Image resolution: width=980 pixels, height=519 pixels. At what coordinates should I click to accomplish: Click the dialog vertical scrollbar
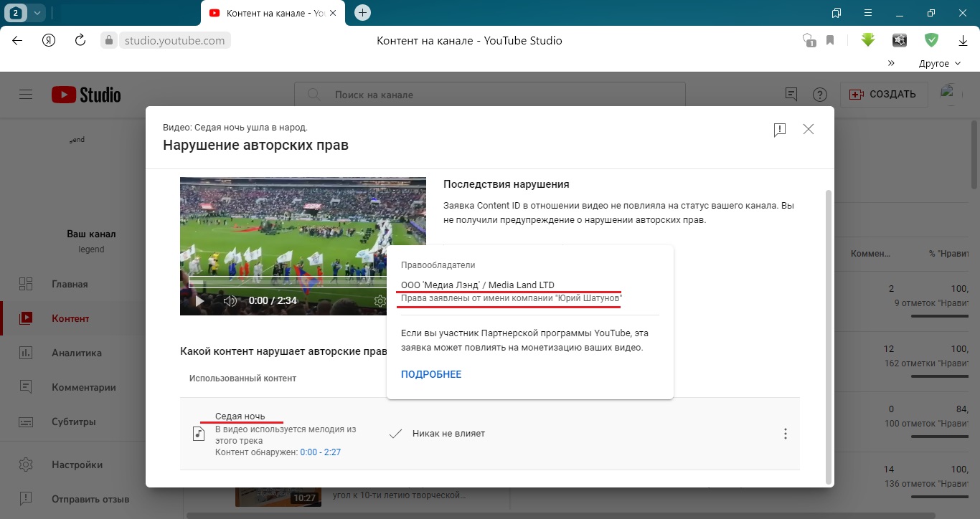(829, 337)
